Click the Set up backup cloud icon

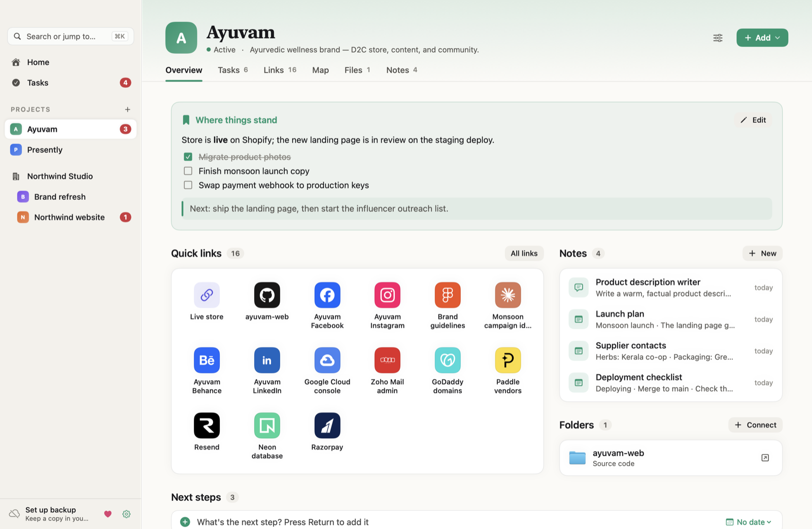tap(14, 514)
